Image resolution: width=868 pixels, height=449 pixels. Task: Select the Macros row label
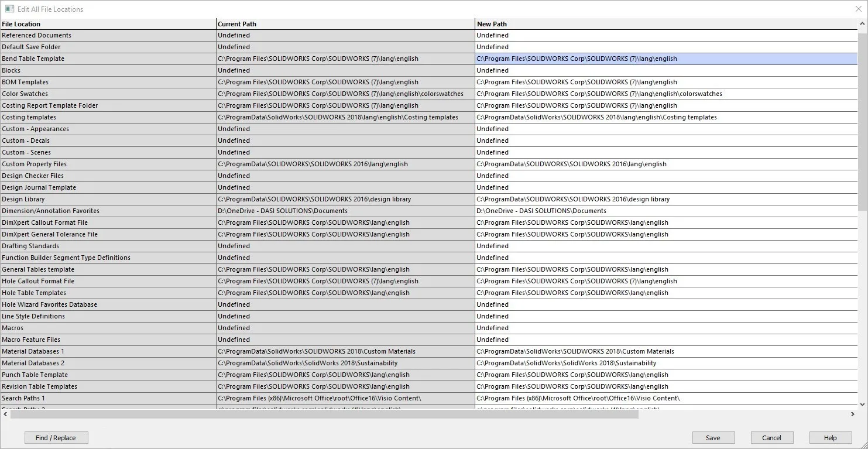(108, 328)
